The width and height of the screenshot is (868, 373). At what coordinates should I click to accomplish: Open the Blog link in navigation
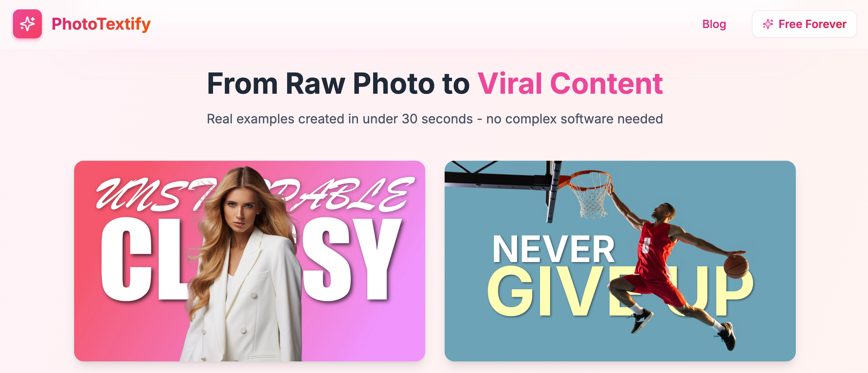pos(714,24)
